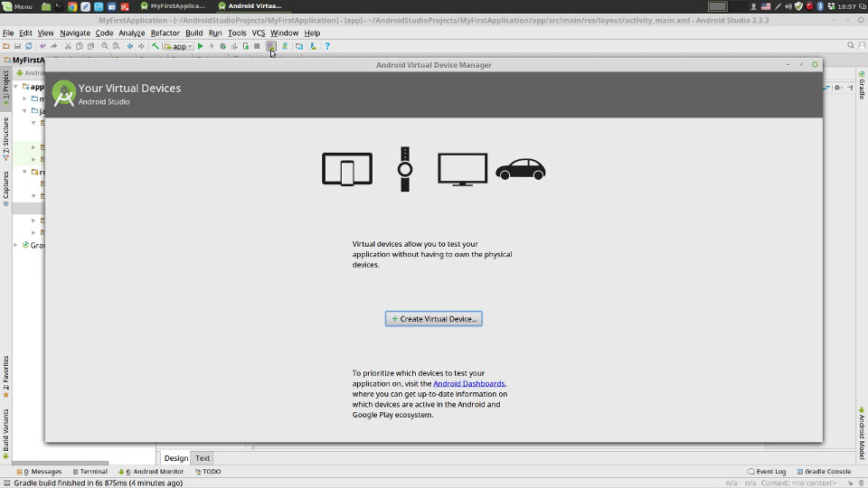Open the Android Monitor tool window
The height and width of the screenshot is (488, 868).
(x=151, y=472)
